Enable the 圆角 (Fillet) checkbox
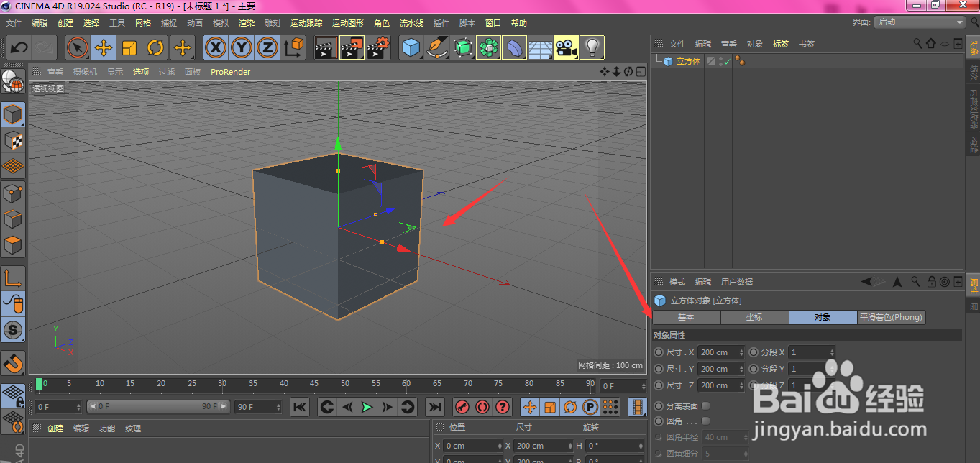 pyautogui.click(x=705, y=421)
